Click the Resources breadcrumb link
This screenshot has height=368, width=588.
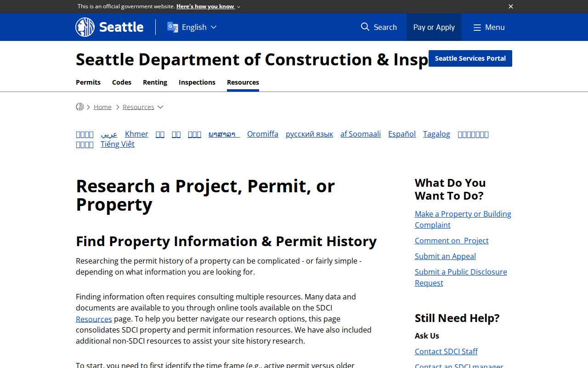pyautogui.click(x=138, y=107)
